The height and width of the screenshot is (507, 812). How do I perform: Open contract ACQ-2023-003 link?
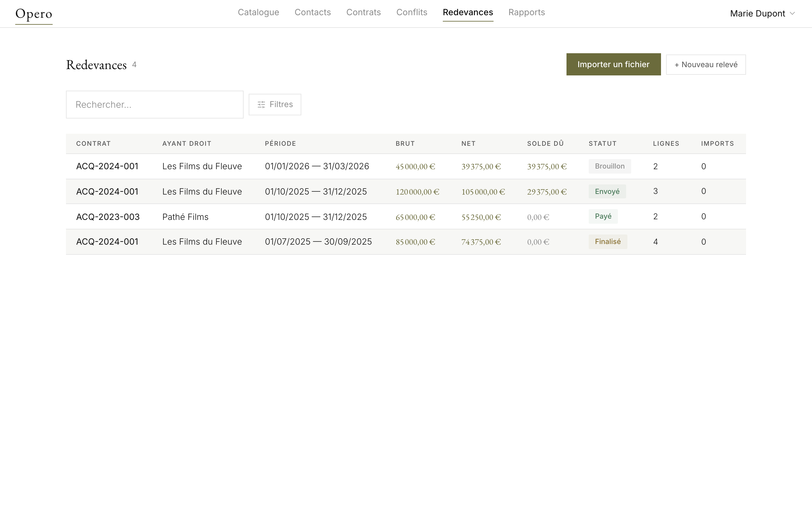(108, 217)
